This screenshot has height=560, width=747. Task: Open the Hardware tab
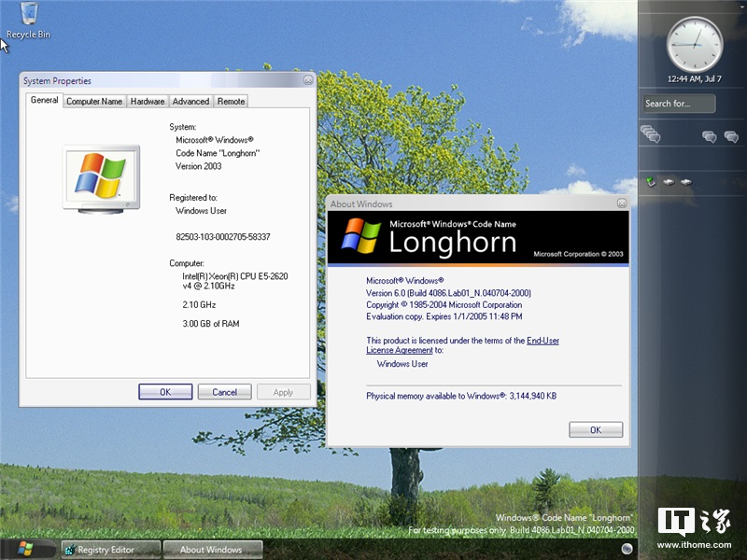(148, 102)
